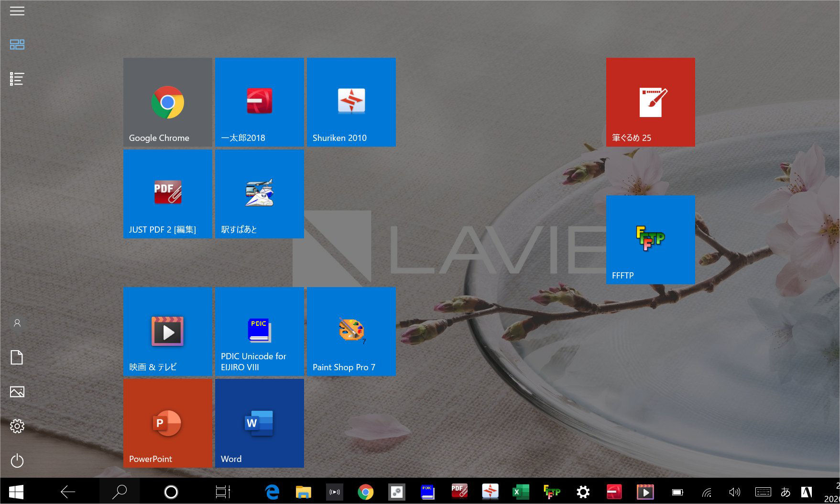Open Task View on the taskbar
840x504 pixels.
pos(223,492)
